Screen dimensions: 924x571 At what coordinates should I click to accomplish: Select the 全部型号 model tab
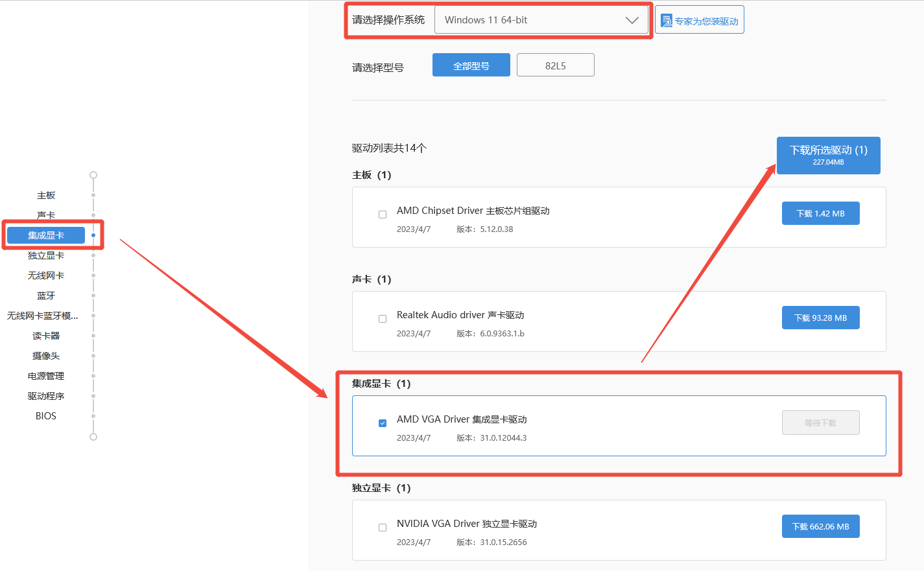(x=471, y=65)
